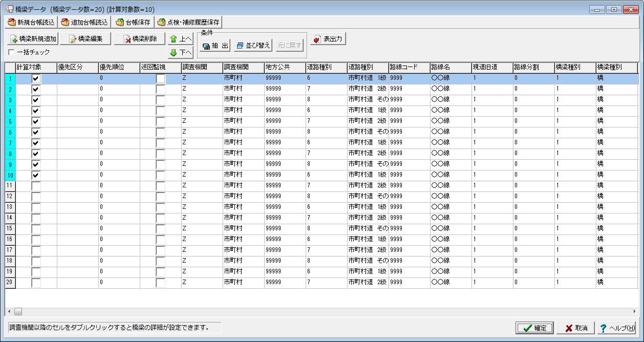Open the 橋梁編集 bridge editor

pos(85,39)
